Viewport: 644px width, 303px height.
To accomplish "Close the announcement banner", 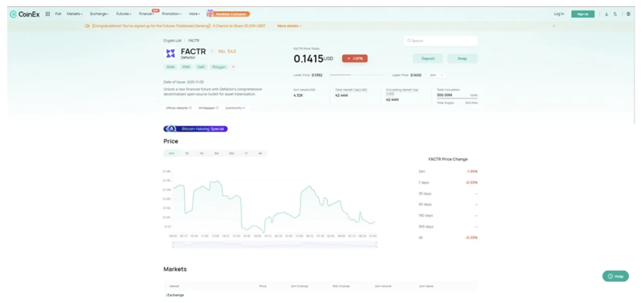I will [554, 26].
